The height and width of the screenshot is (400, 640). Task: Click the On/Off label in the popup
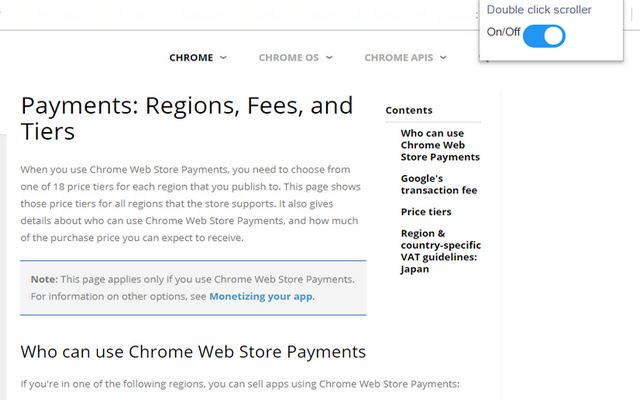click(503, 32)
